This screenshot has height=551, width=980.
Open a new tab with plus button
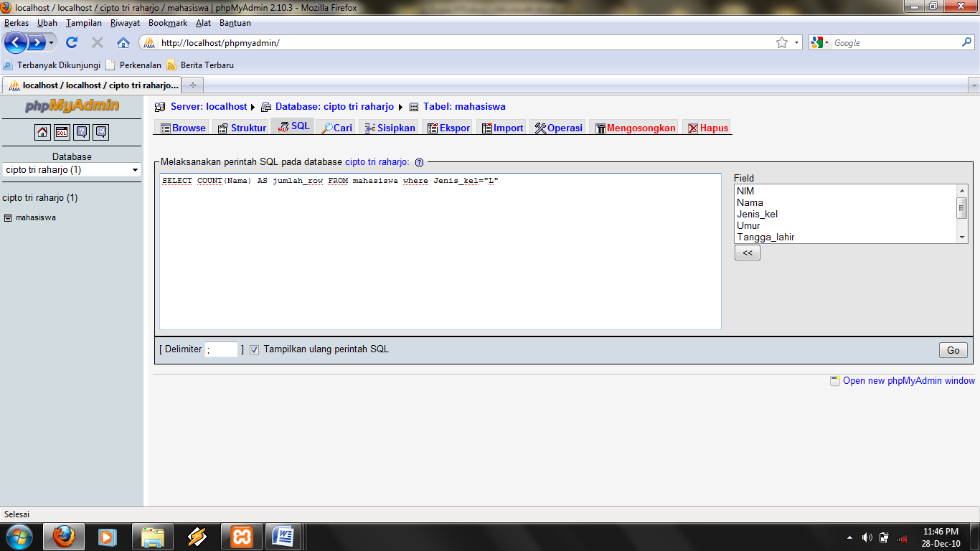[x=192, y=85]
